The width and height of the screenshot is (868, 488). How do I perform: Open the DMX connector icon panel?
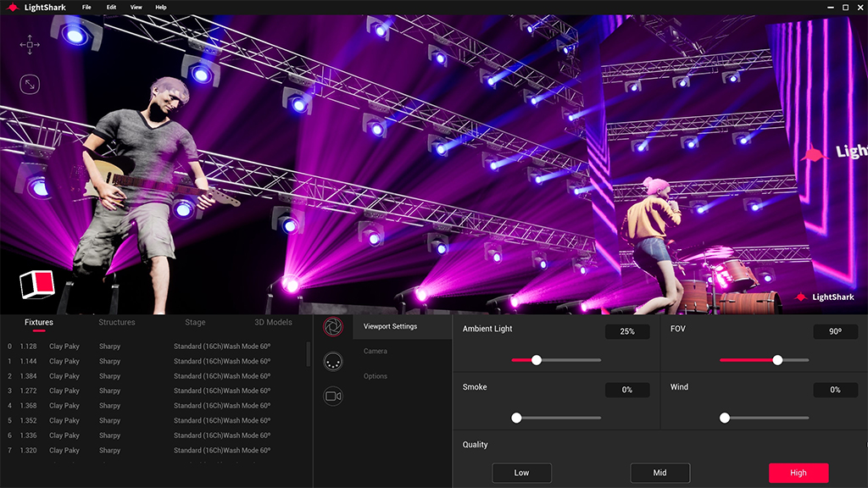(x=333, y=360)
